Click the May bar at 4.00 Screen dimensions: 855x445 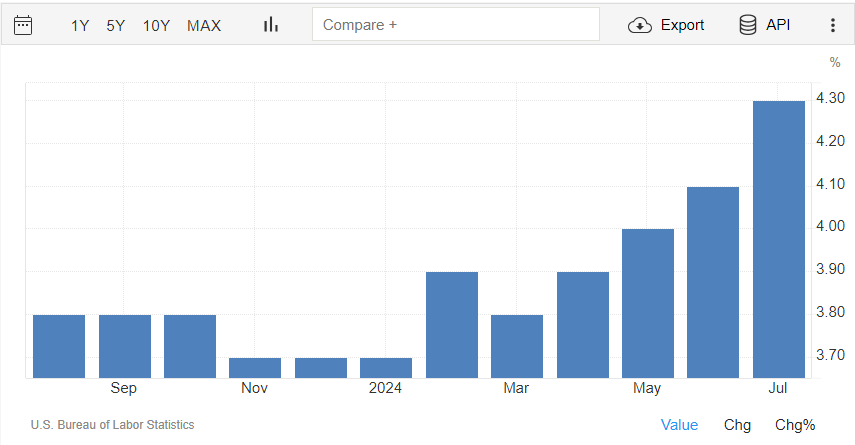[648, 303]
